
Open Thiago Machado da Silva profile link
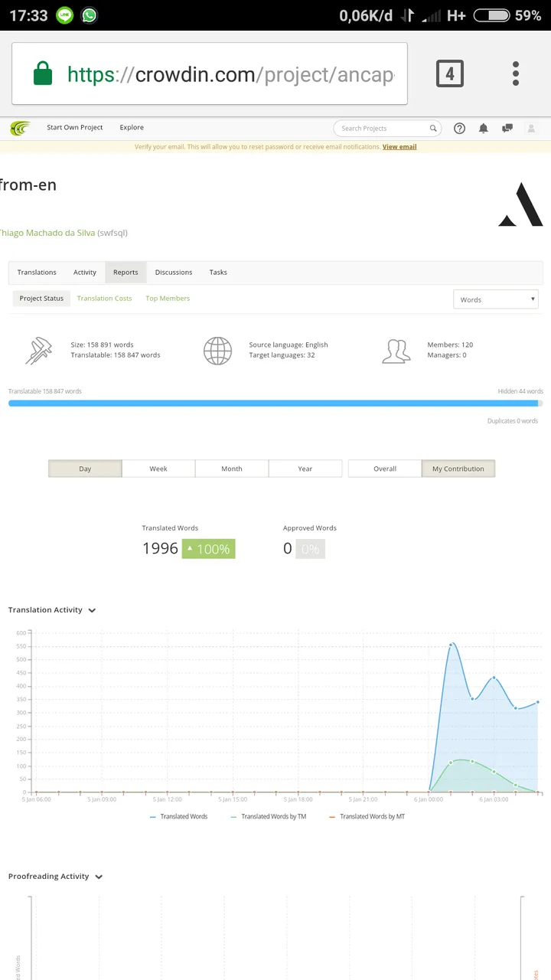[x=47, y=233]
